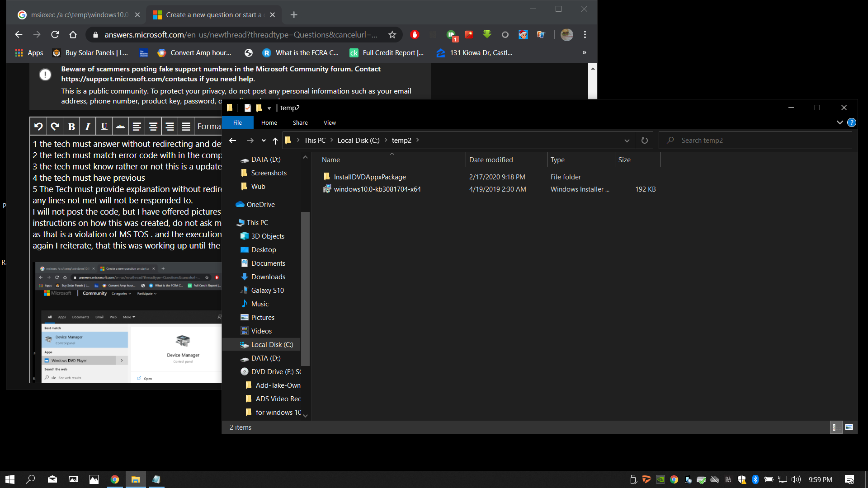Justify text in the forum editor
This screenshot has height=488, width=868.
pos(186,127)
